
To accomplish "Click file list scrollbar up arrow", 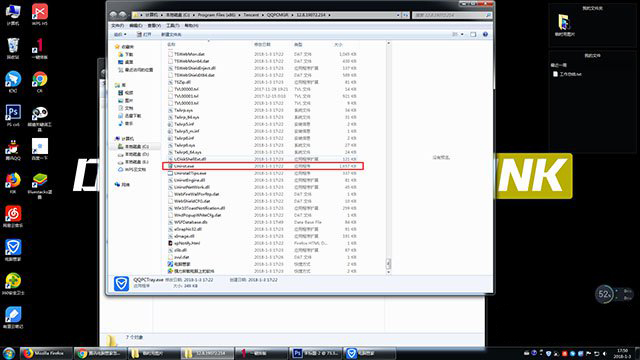I will [389, 43].
